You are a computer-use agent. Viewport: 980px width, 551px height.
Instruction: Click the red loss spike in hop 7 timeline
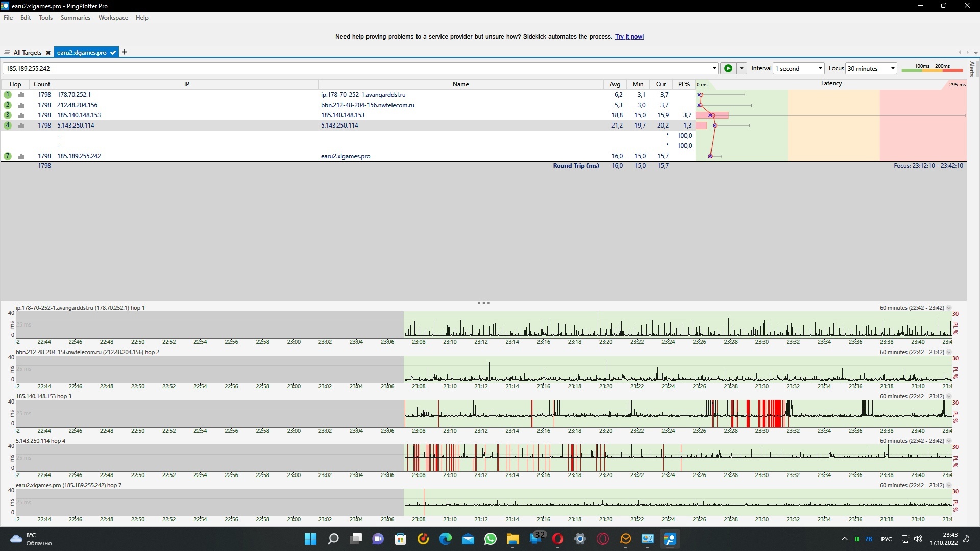coord(424,502)
